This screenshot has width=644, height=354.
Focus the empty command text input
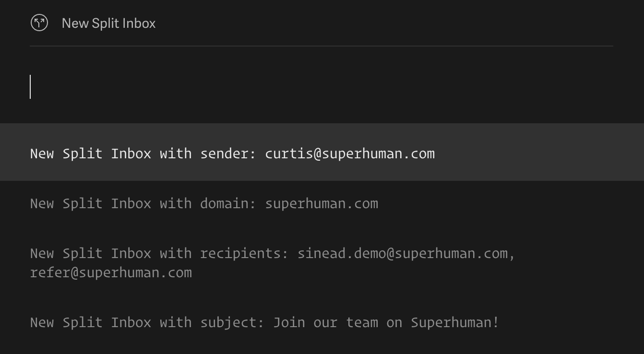322,87
